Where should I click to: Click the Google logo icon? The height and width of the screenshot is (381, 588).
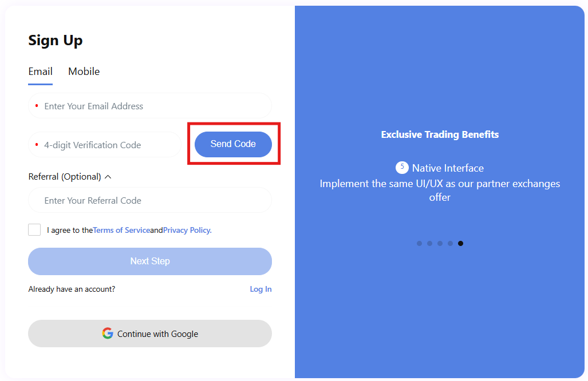tap(108, 334)
